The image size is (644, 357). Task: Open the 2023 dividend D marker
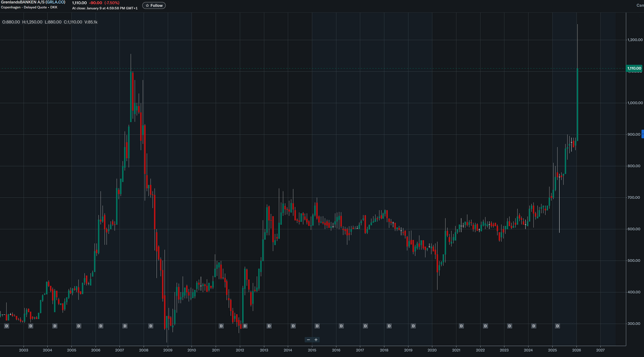[509, 325]
